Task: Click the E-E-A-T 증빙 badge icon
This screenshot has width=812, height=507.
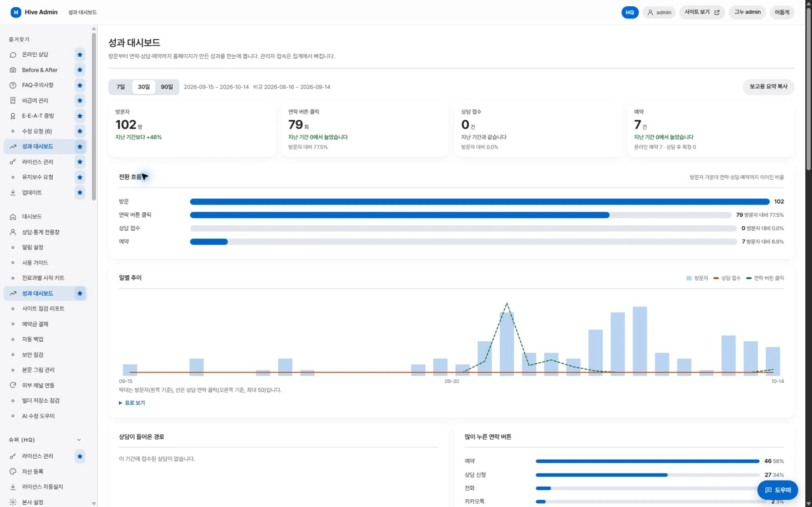Action: [13, 116]
